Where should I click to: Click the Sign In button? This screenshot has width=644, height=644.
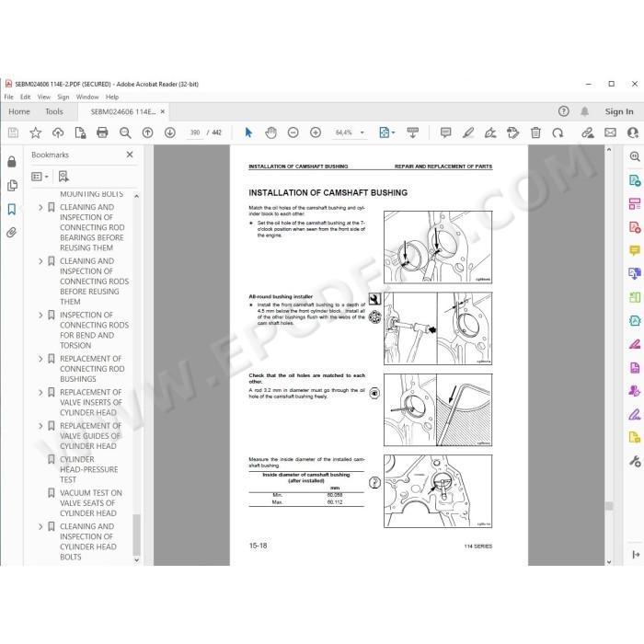pos(618,111)
